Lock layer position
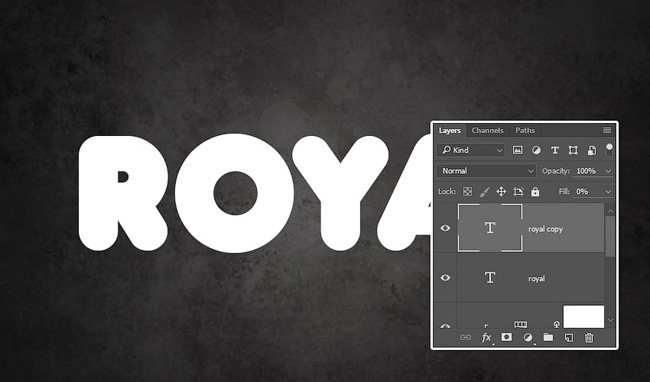This screenshot has width=650, height=382. (501, 191)
